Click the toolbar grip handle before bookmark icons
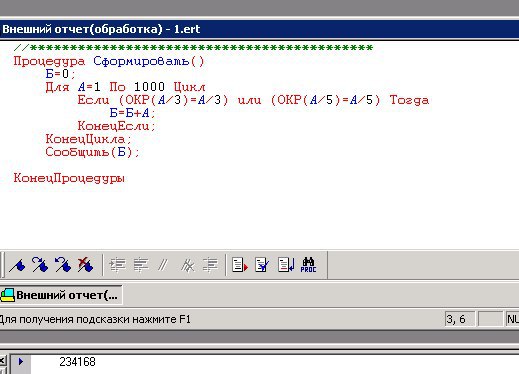Screen dimensions: 519x374 click(2, 265)
